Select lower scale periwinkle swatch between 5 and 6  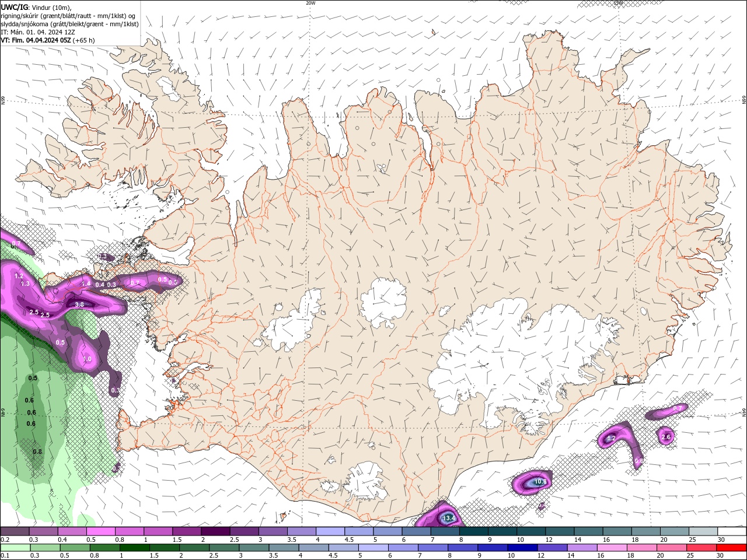pyautogui.click(x=373, y=548)
